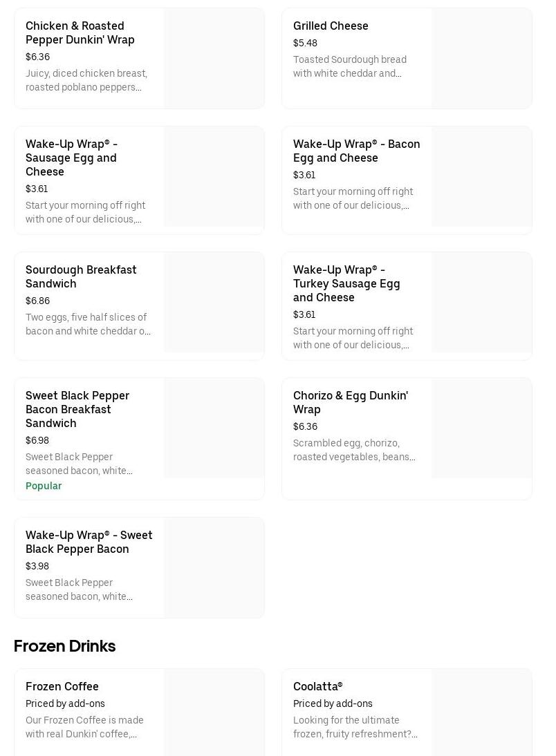Select the Grilled Cheese menu item
The height and width of the screenshot is (756, 556).
(x=331, y=26)
